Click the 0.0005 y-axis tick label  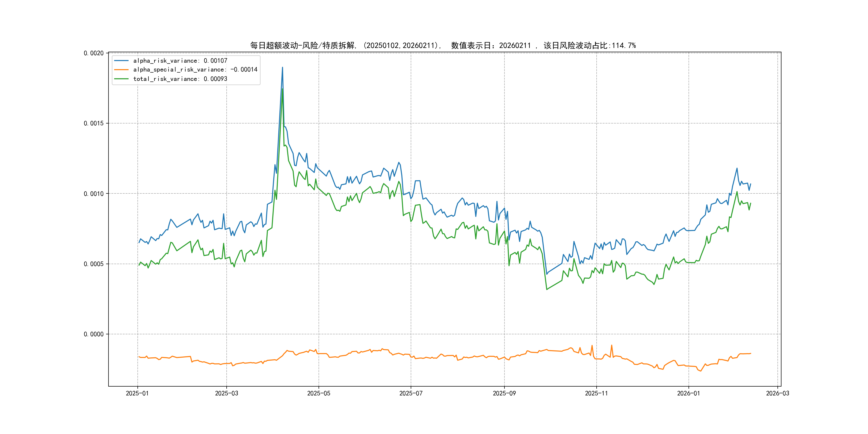coord(94,264)
